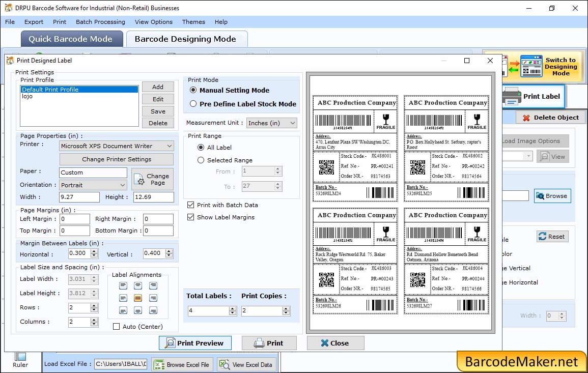The height and width of the screenshot is (373, 588).
Task: Click the Browse button in main window
Action: pos(552,196)
